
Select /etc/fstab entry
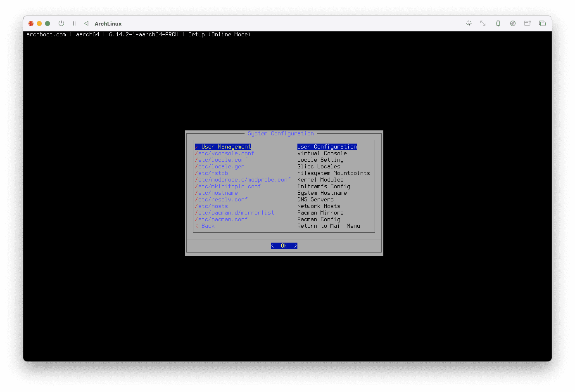(x=211, y=173)
